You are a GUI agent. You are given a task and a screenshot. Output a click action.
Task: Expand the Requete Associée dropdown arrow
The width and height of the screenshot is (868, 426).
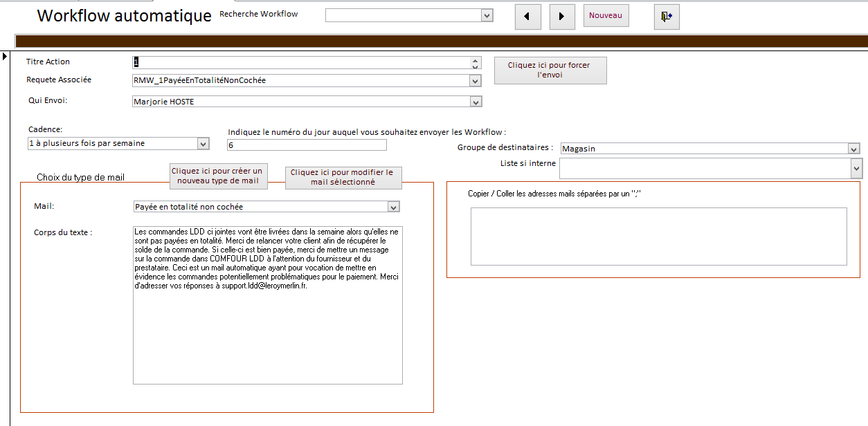point(476,81)
